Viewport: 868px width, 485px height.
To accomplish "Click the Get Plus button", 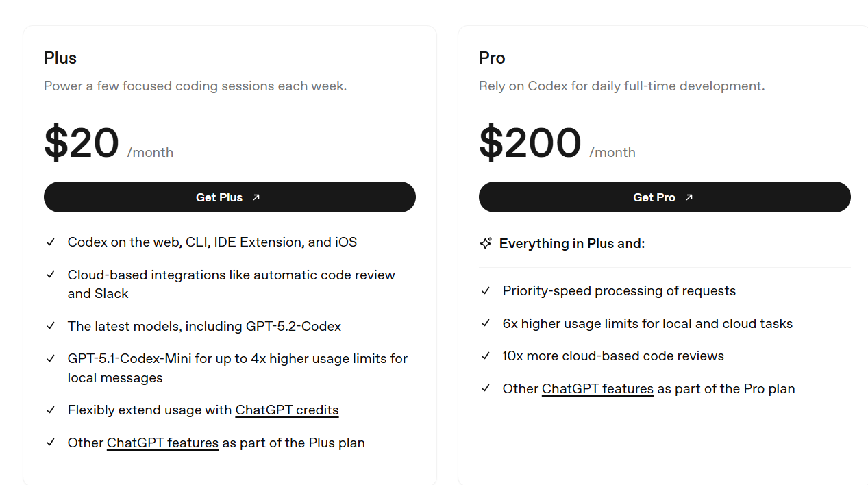I will tap(229, 197).
